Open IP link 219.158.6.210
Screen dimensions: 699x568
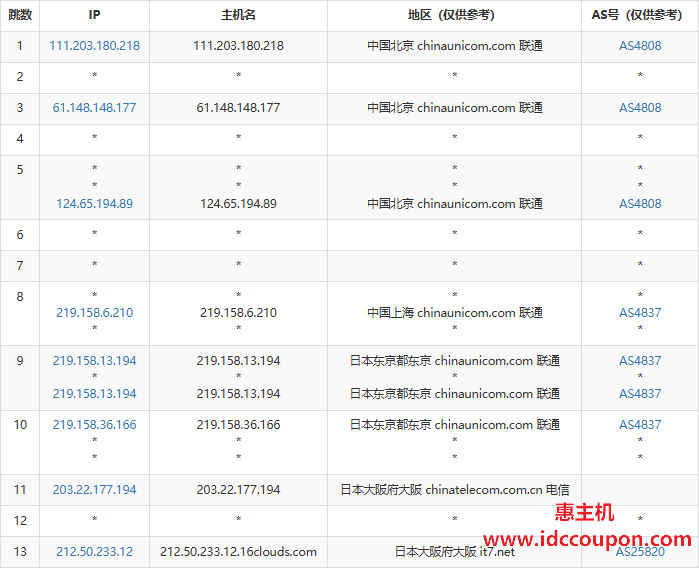coord(95,313)
